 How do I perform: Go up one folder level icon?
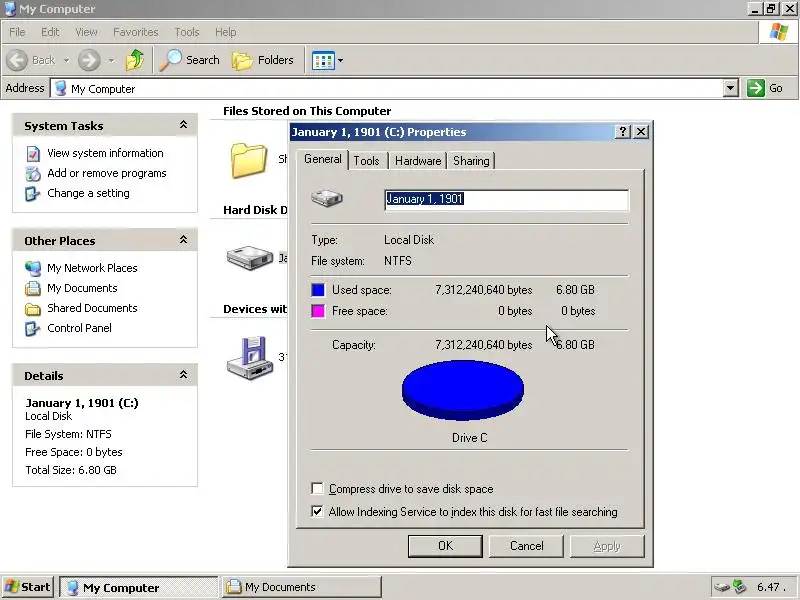pyautogui.click(x=135, y=60)
